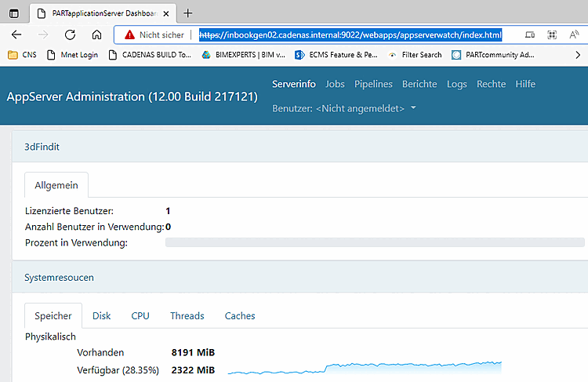Open the CNS bookmarks folder
The width and height of the screenshot is (588, 382).
(x=22, y=55)
